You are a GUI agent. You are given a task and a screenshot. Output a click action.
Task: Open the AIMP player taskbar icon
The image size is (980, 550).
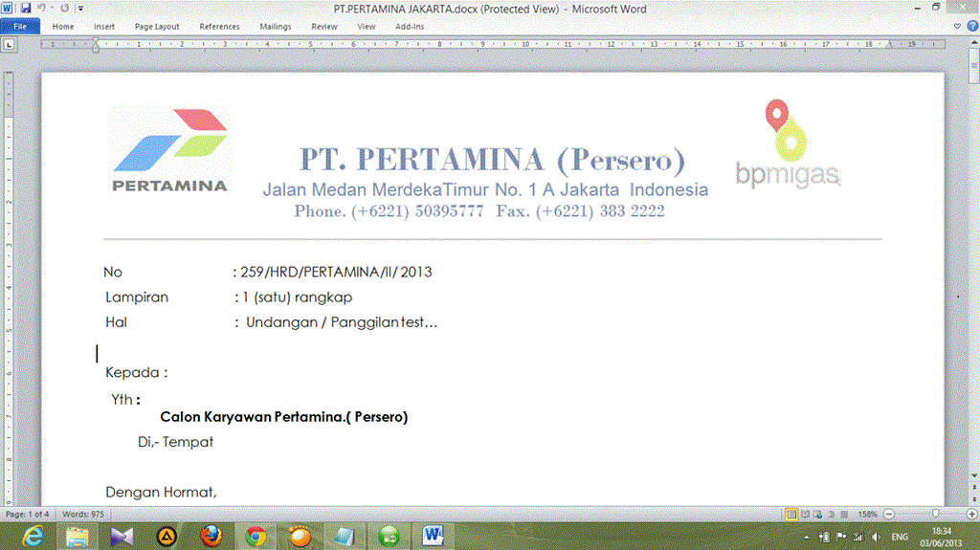point(167,537)
